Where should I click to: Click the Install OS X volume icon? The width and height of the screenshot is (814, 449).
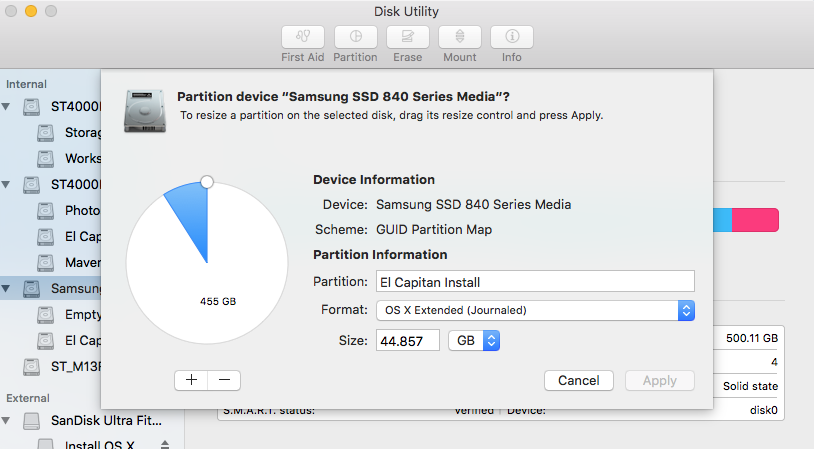tap(46, 444)
